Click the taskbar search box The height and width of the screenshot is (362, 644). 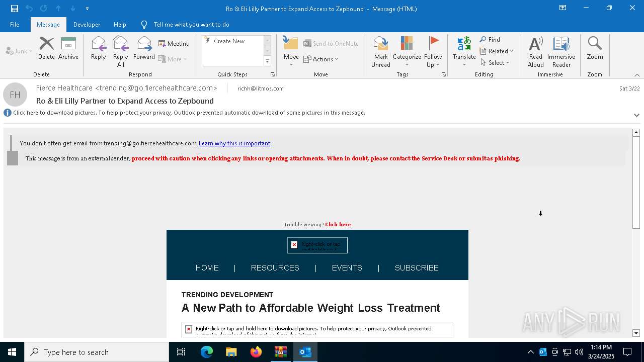pyautogui.click(x=97, y=352)
